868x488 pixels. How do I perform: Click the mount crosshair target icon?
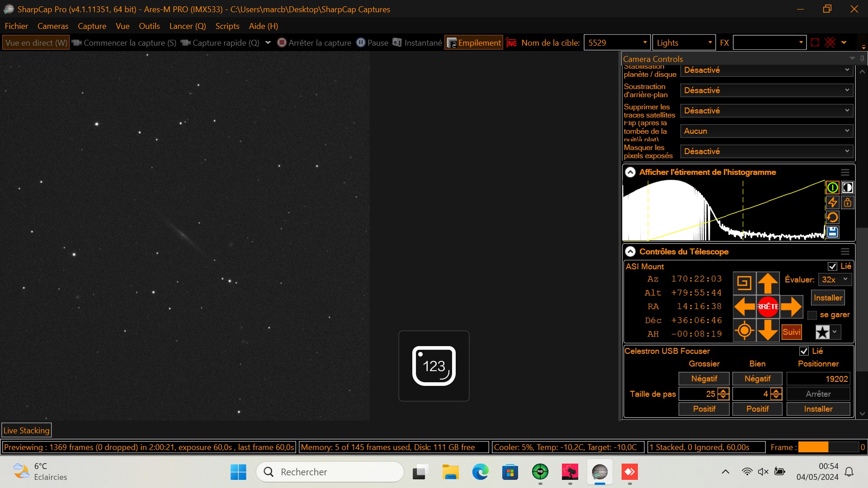(x=744, y=330)
